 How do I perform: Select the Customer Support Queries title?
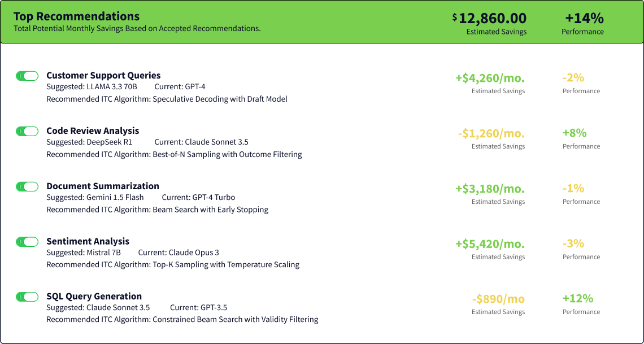point(103,76)
